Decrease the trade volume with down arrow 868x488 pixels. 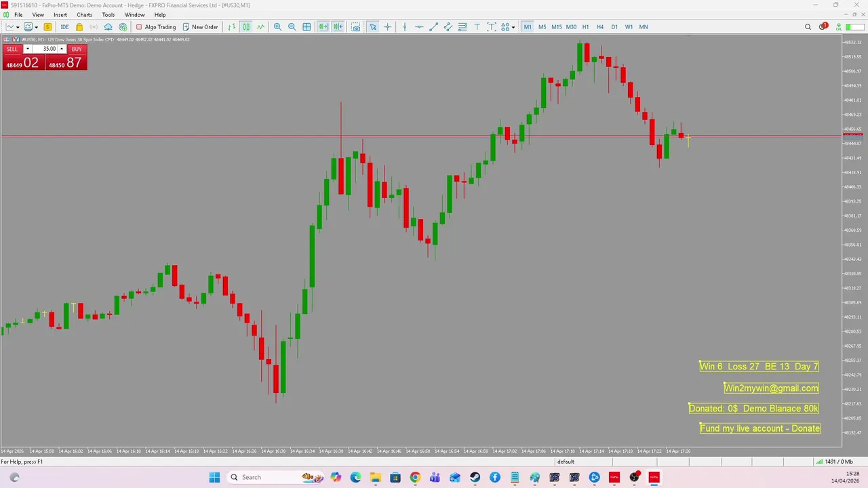click(28, 49)
